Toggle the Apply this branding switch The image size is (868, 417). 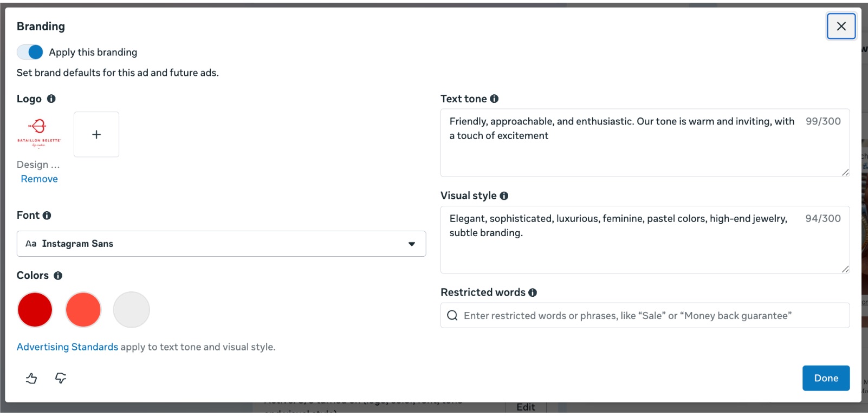(30, 52)
